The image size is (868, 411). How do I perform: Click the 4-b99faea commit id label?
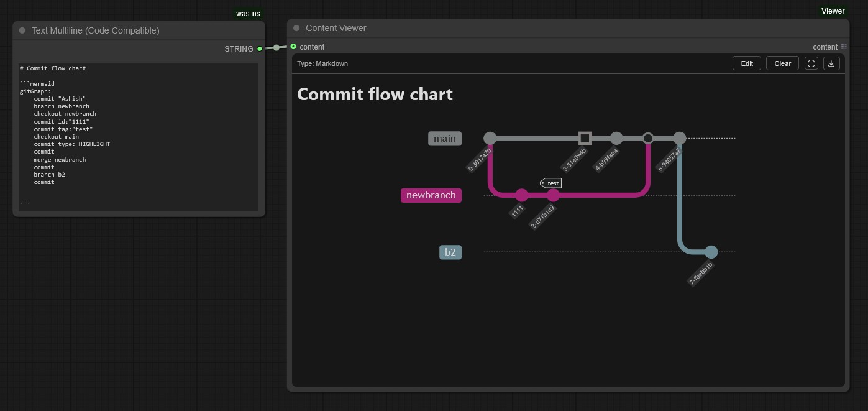pos(606,160)
